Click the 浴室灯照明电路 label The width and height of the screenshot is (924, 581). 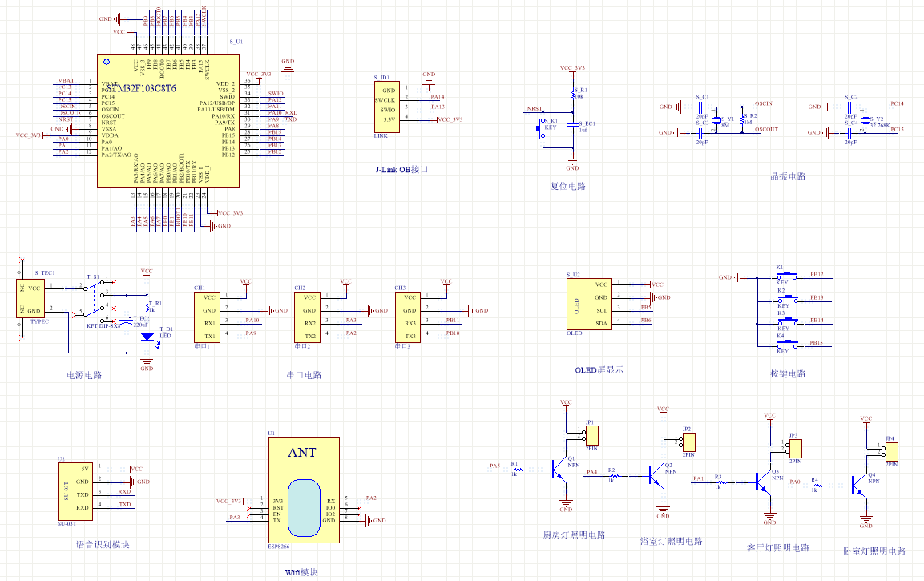pos(672,541)
